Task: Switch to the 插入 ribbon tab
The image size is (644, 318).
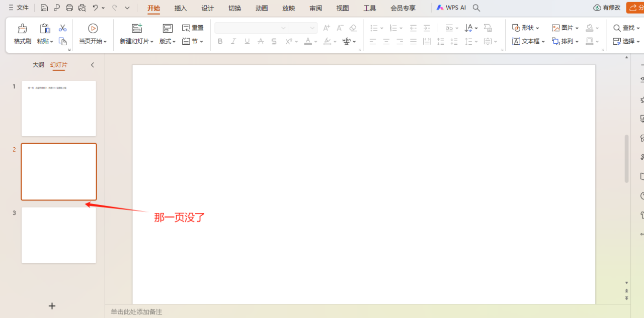Action: point(180,8)
